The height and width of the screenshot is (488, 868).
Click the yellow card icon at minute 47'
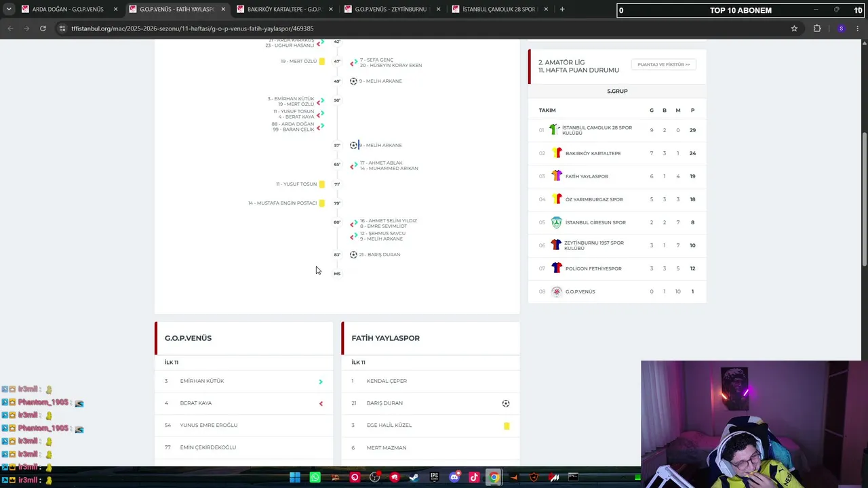321,62
